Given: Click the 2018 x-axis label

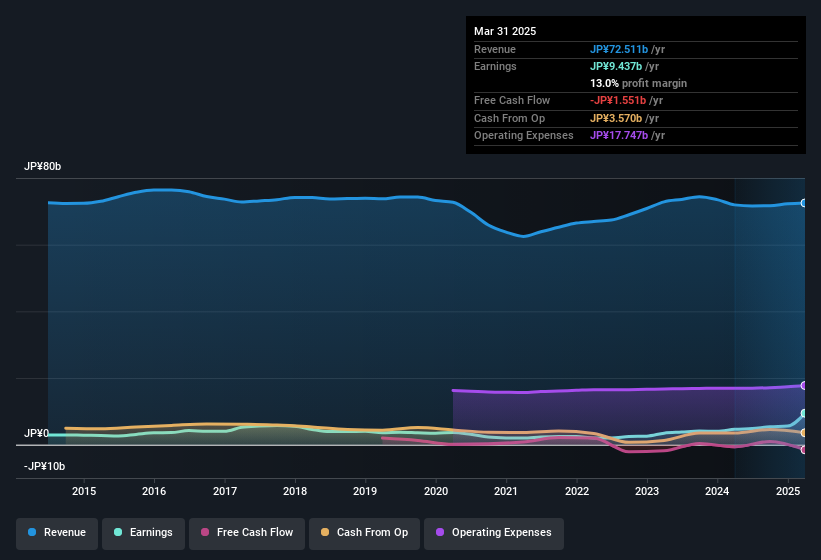Looking at the screenshot, I should pyautogui.click(x=295, y=491).
